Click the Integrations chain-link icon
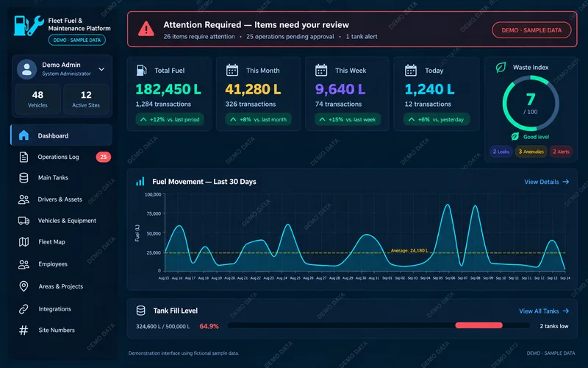588x368 pixels. (x=24, y=309)
